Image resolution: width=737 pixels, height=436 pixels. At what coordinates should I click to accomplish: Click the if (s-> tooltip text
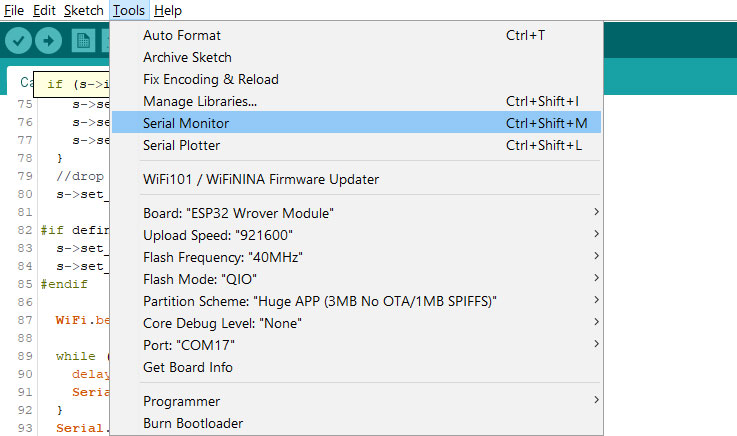78,85
